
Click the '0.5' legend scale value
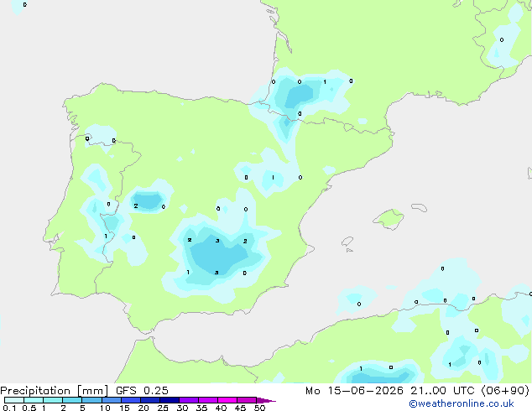click(29, 408)
